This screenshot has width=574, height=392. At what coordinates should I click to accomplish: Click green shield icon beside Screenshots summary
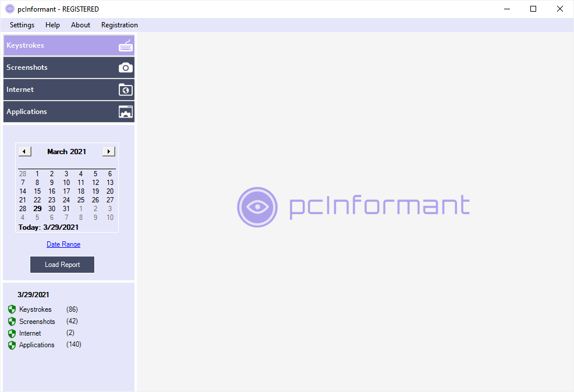[x=12, y=322]
